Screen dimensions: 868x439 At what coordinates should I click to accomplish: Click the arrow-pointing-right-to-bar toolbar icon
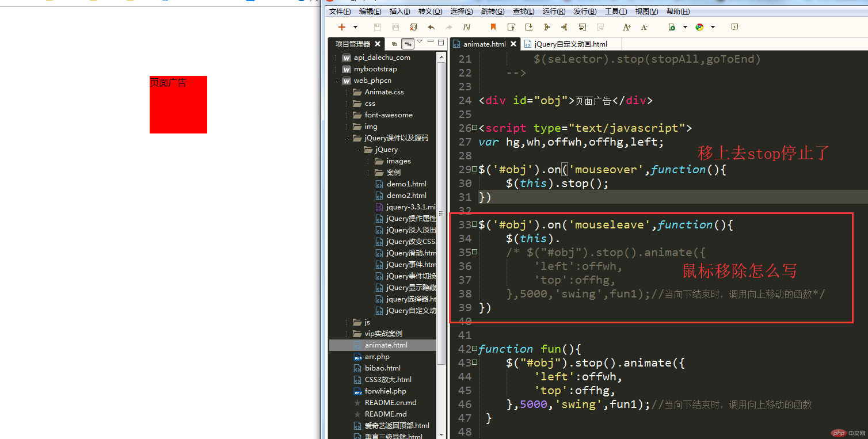[x=564, y=27]
